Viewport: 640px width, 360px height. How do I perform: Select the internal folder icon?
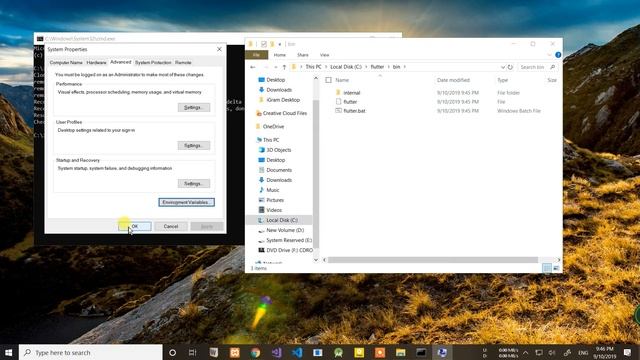[338, 93]
